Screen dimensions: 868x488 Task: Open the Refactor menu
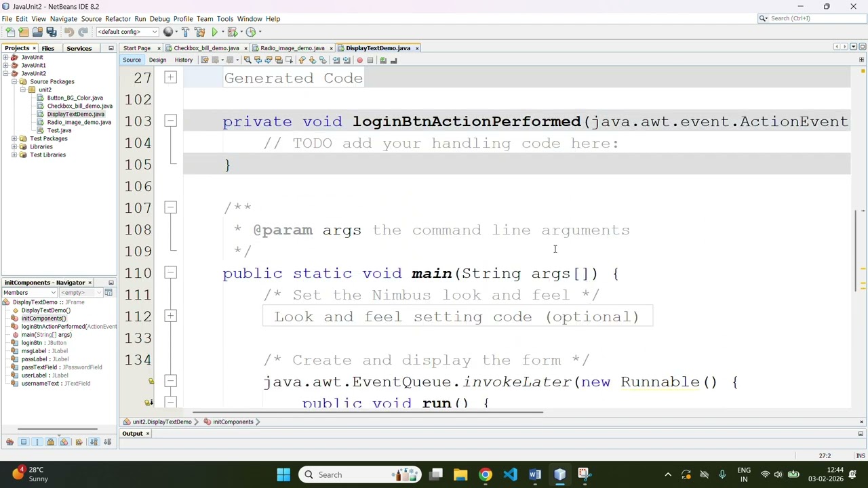pyautogui.click(x=117, y=19)
